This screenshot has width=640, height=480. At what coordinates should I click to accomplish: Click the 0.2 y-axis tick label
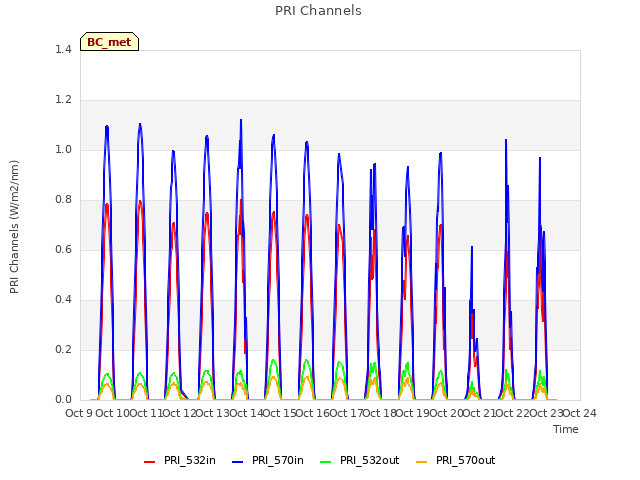pyautogui.click(x=63, y=349)
